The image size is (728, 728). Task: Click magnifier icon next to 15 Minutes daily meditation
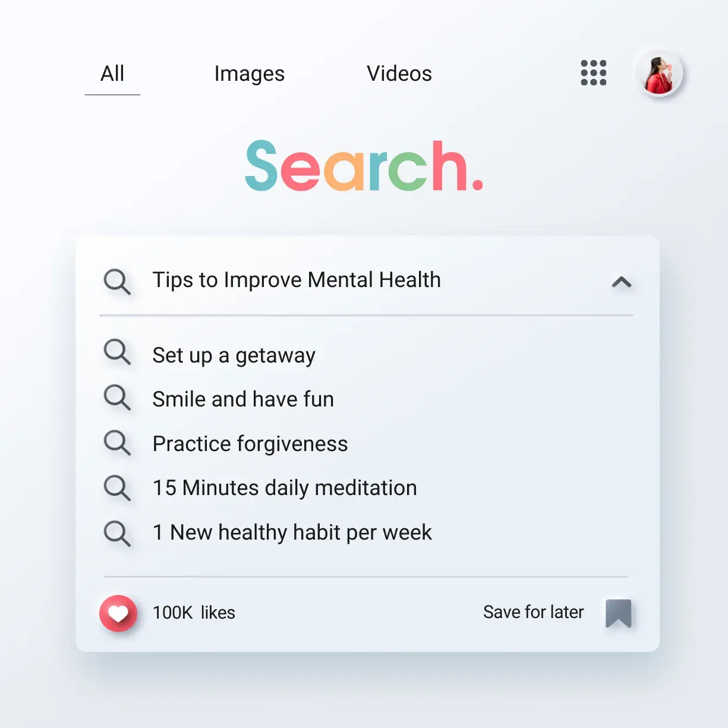pos(117,488)
